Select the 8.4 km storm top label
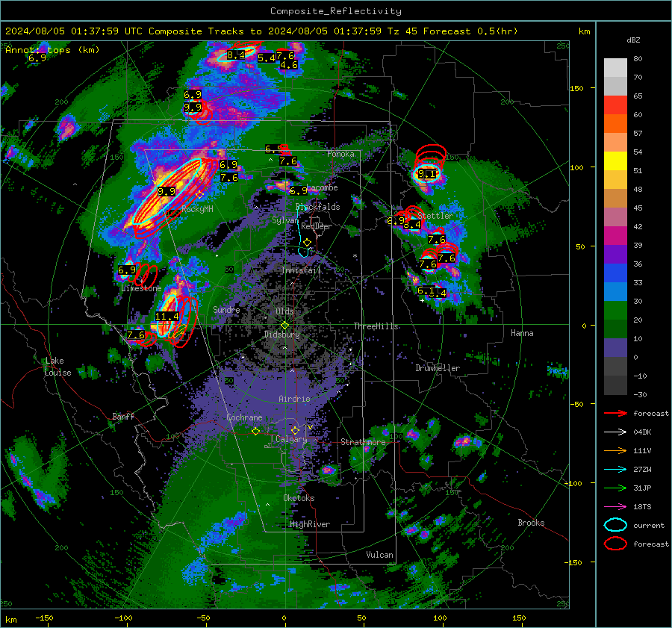 tap(236, 55)
